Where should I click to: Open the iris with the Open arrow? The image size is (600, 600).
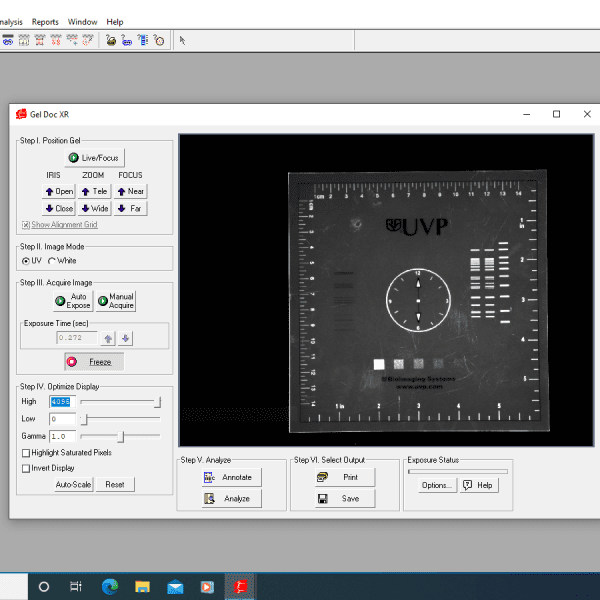59,191
